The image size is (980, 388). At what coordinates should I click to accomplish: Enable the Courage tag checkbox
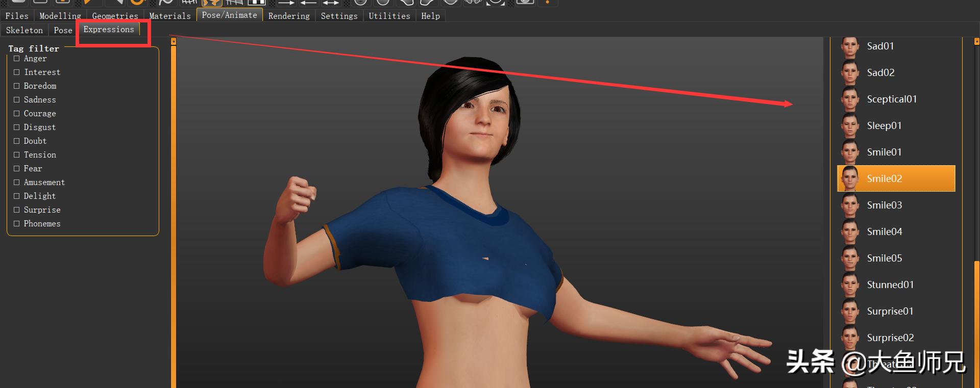click(x=17, y=114)
